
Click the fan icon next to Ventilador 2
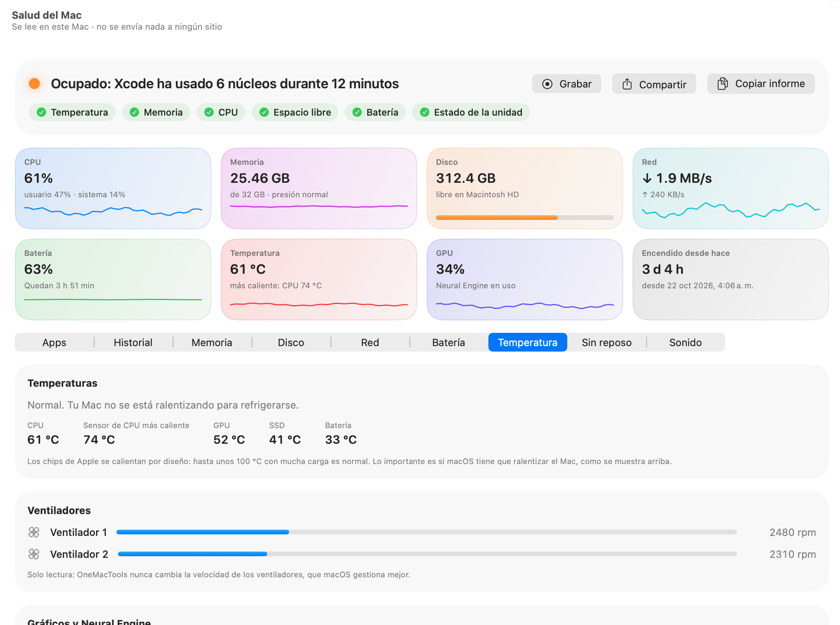click(x=34, y=554)
